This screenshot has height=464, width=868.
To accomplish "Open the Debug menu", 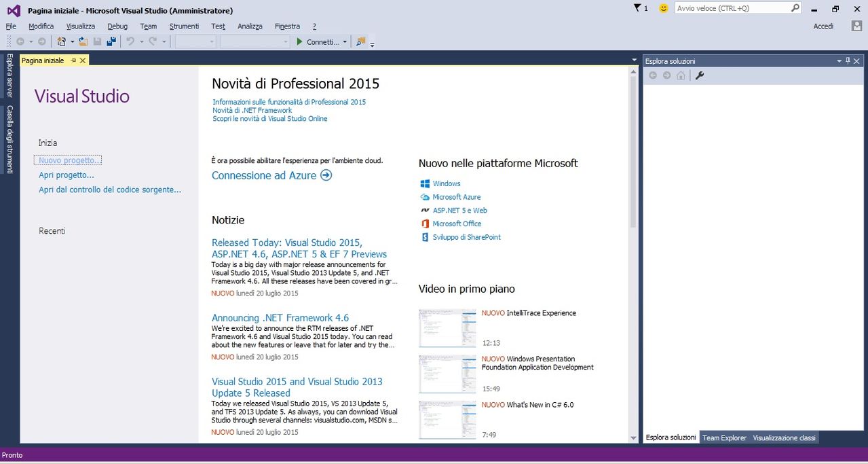I will (x=117, y=26).
